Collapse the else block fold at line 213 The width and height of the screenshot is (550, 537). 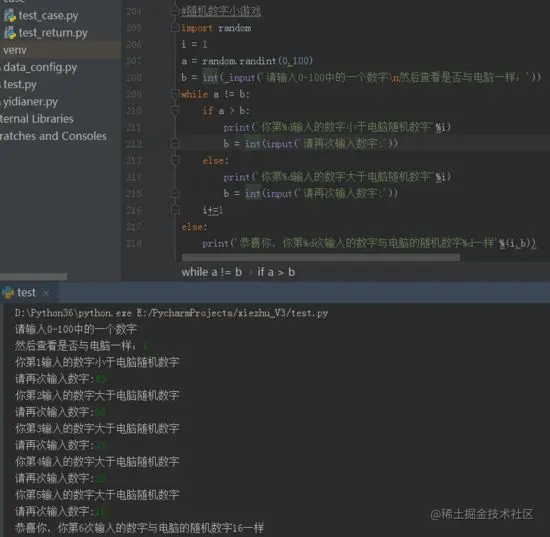click(175, 161)
